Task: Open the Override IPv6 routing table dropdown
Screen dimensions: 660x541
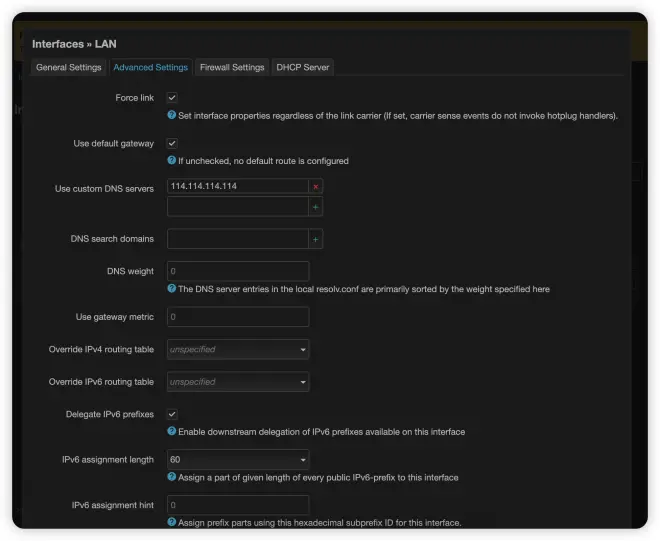Action: click(238, 382)
